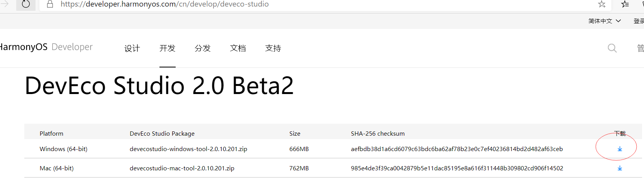Click the browser address bar URL
The image size is (644, 195).
(164, 4)
